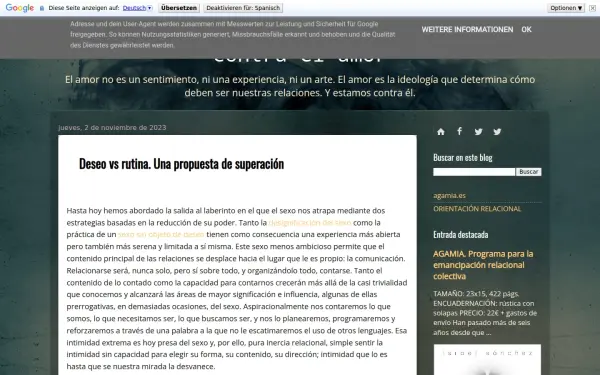Click the book cover thumbnail in sidebar
600x375 pixels.
(487, 360)
